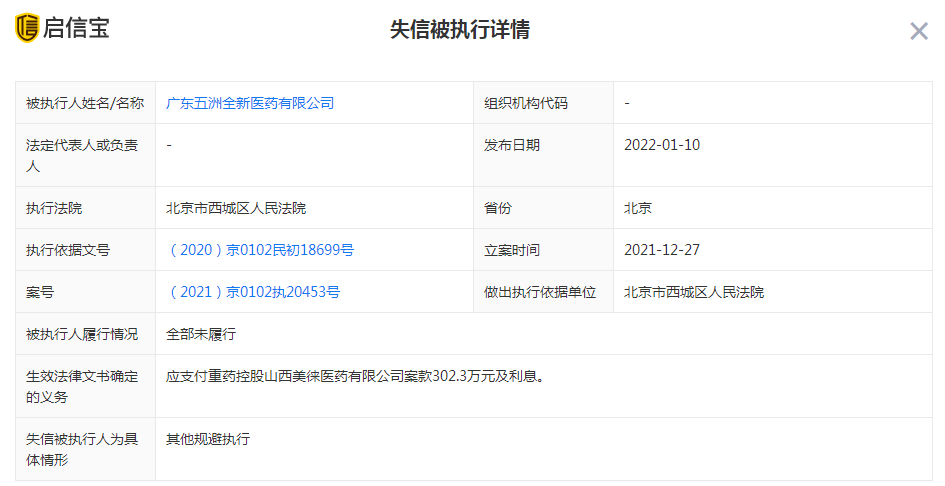
Task: Click the value 其他规避执行
Action: [208, 439]
